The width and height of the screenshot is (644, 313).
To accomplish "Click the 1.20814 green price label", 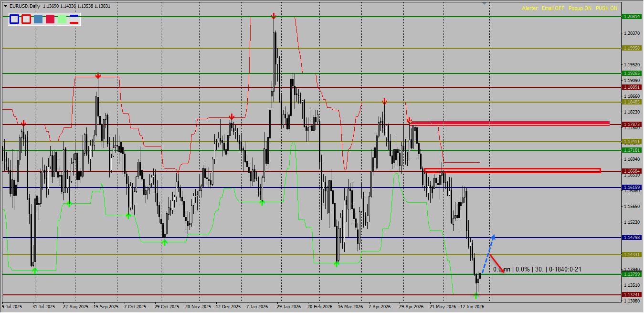I will (x=632, y=17).
